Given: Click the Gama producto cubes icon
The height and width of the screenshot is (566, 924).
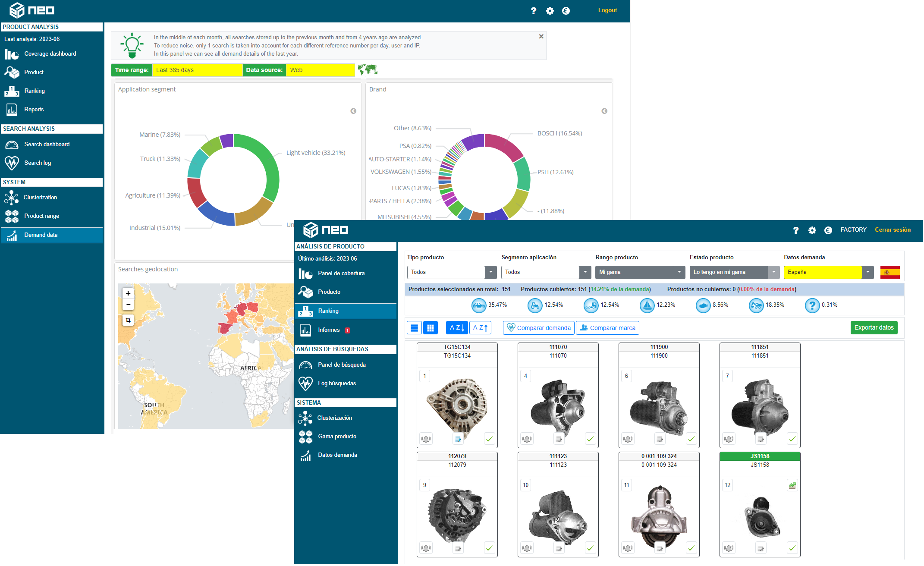Looking at the screenshot, I should (x=305, y=437).
